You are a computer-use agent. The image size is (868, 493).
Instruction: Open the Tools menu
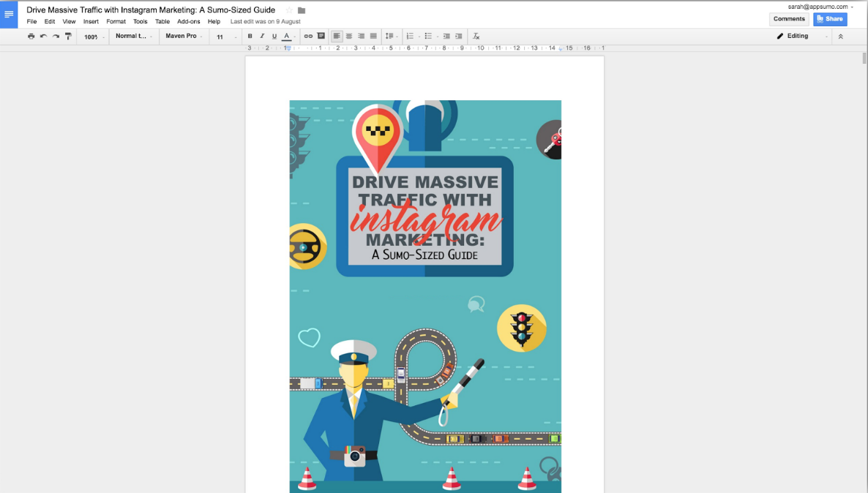[x=141, y=22]
